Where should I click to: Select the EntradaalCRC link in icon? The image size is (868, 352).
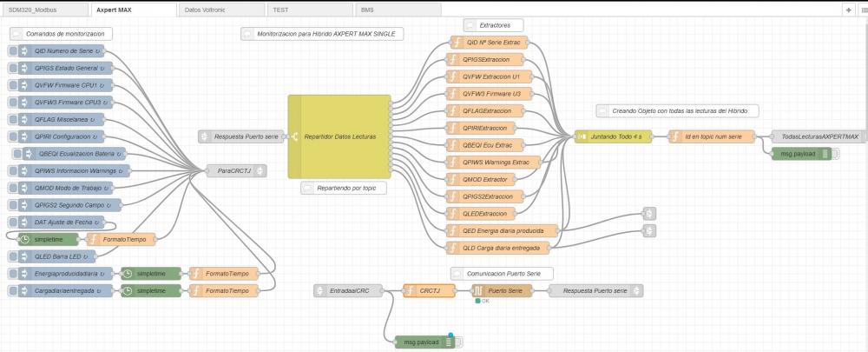click(319, 291)
